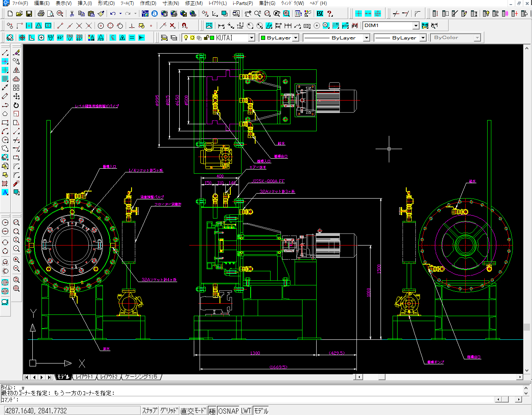Click the red question mark help icon
This screenshot has height=415, width=532.
(330, 14)
